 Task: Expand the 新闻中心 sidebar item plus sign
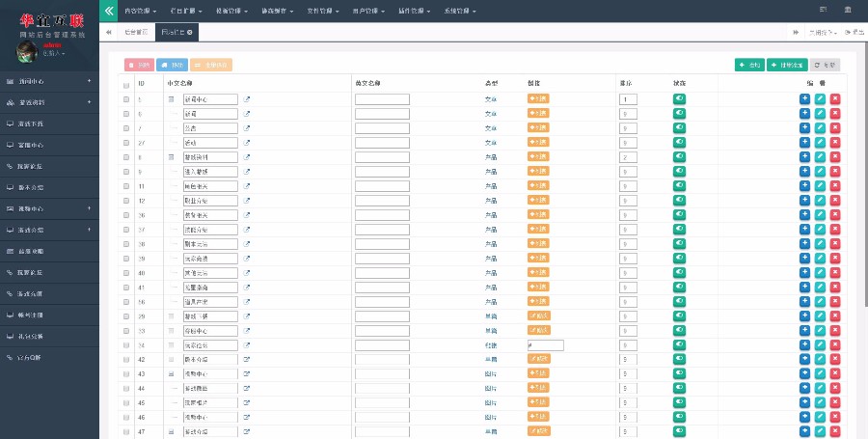point(89,81)
